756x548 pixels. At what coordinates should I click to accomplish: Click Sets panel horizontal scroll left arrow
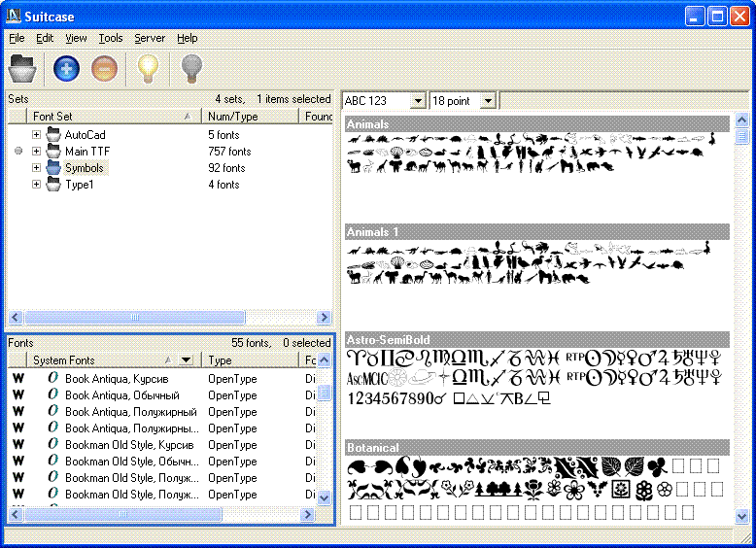pos(15,317)
